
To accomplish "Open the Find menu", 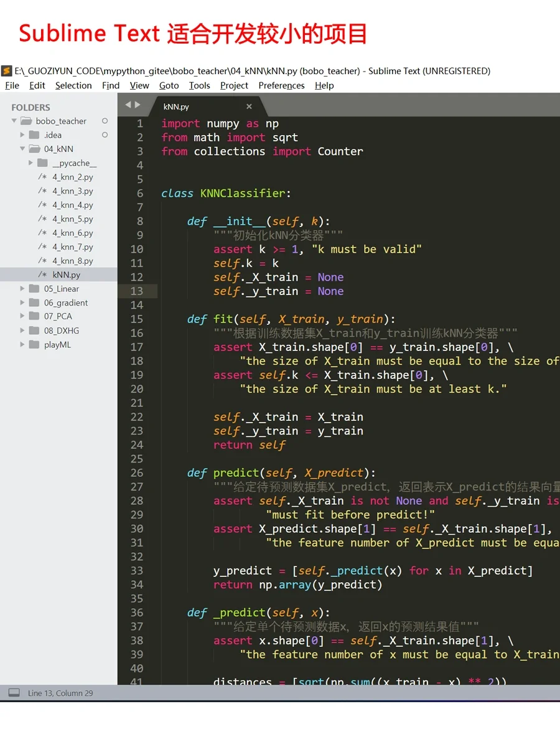I will tap(111, 85).
